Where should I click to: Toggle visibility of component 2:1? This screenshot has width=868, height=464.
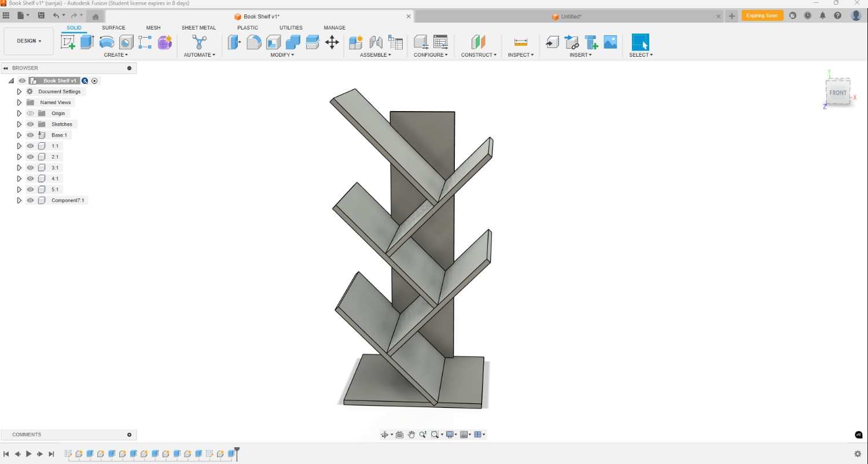coord(31,157)
